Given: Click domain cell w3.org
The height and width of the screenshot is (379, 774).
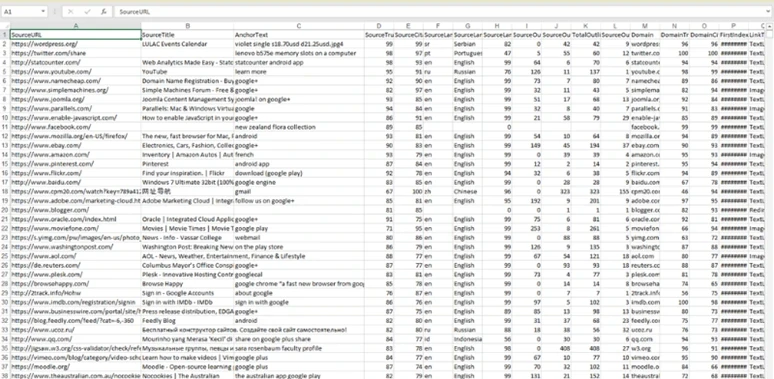Looking at the screenshot, I should (x=645, y=348).
